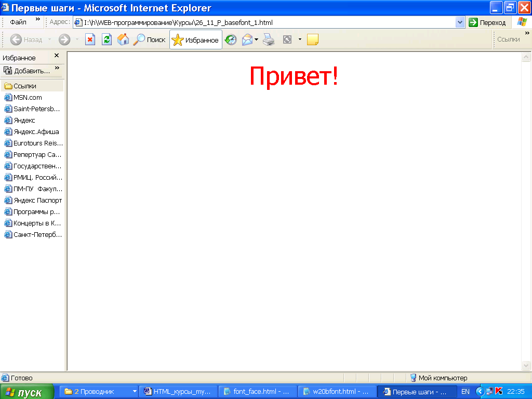The width and height of the screenshot is (532, 399).
Task: Open the ПМ-ПУ Факул... favorite
Action: coord(33,189)
